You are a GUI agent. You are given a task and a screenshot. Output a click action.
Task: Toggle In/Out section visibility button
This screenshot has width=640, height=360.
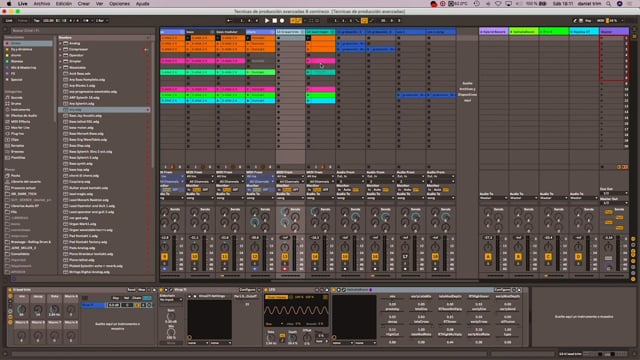tap(634, 239)
